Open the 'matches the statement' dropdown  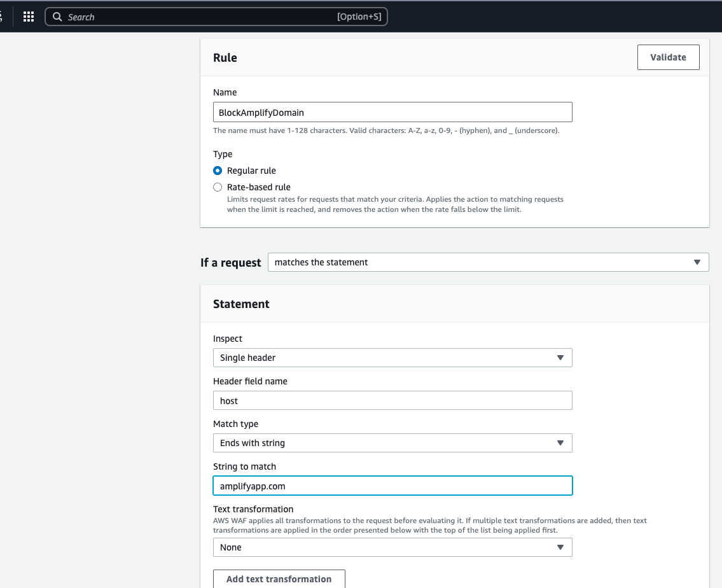pos(488,262)
